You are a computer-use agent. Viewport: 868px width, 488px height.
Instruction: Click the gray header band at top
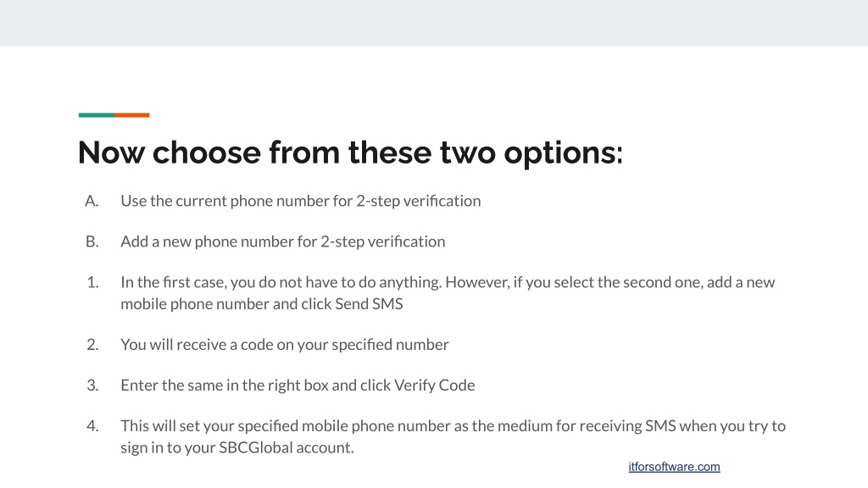[x=434, y=23]
